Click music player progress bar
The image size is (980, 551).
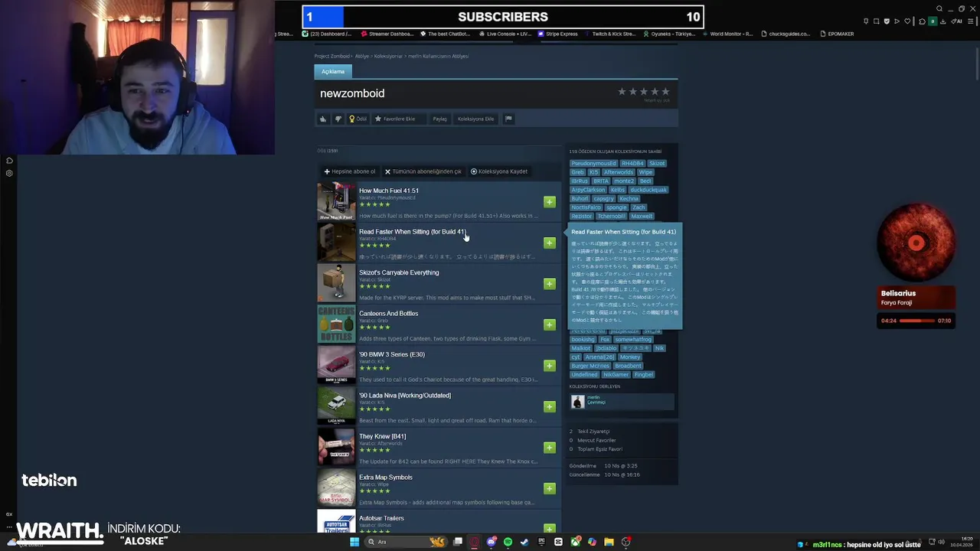[x=916, y=321]
